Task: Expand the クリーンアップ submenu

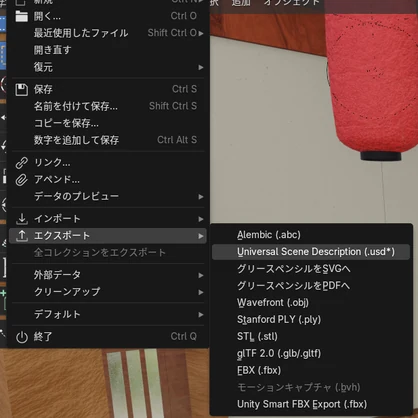Action: tap(108, 292)
